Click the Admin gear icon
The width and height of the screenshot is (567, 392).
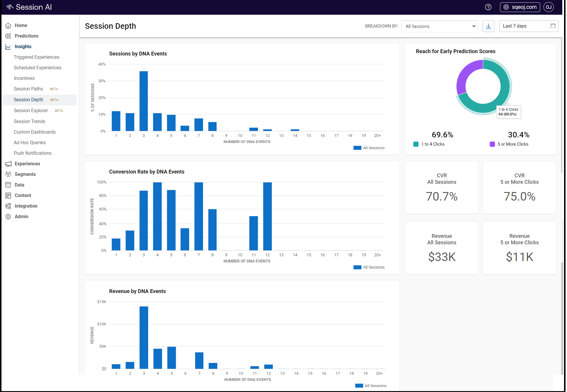8,217
